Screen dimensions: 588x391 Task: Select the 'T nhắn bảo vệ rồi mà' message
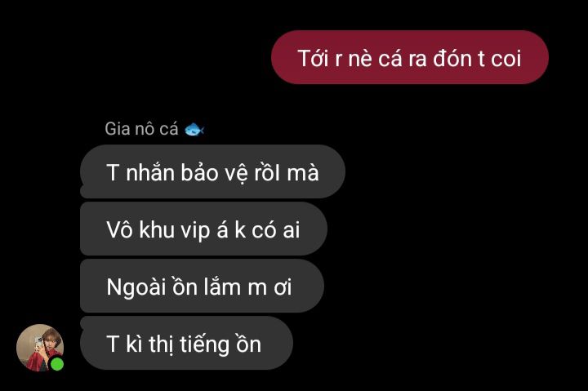tap(212, 171)
